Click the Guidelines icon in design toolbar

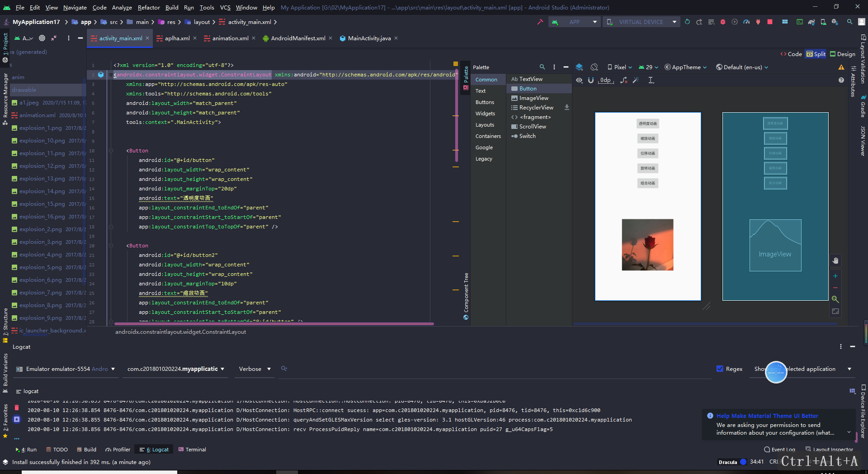651,80
